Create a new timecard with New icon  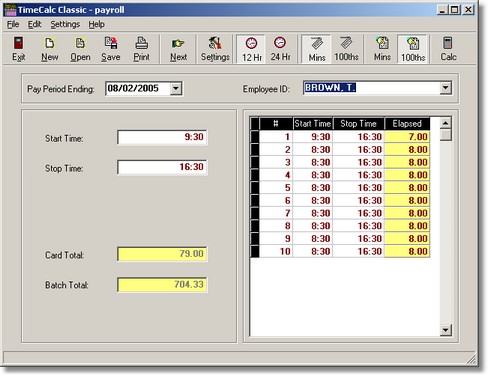(x=50, y=49)
